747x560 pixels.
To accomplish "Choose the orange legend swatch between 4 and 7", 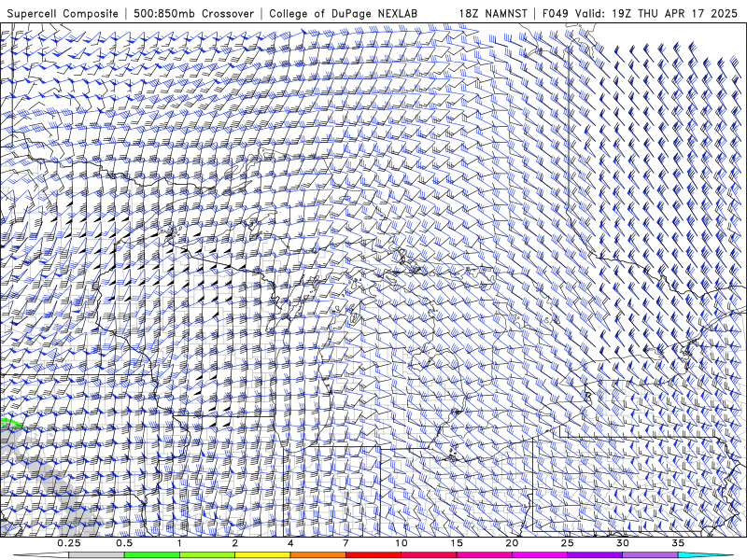I will pos(317,555).
